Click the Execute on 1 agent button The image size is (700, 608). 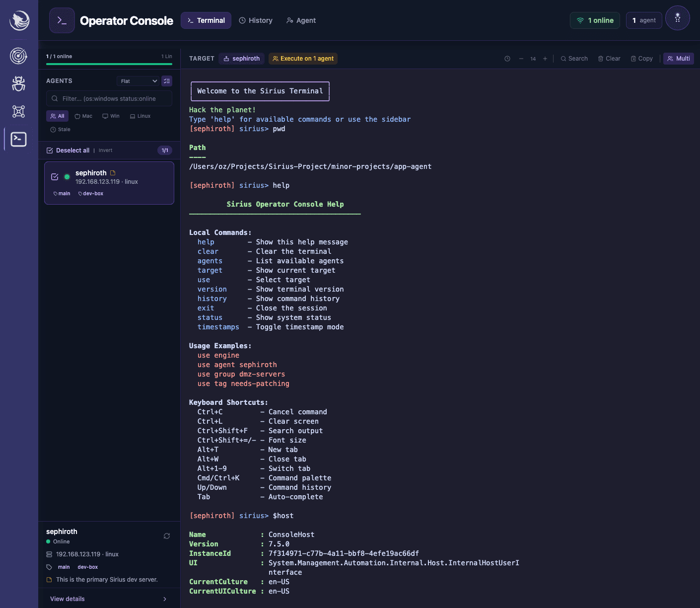pos(303,58)
